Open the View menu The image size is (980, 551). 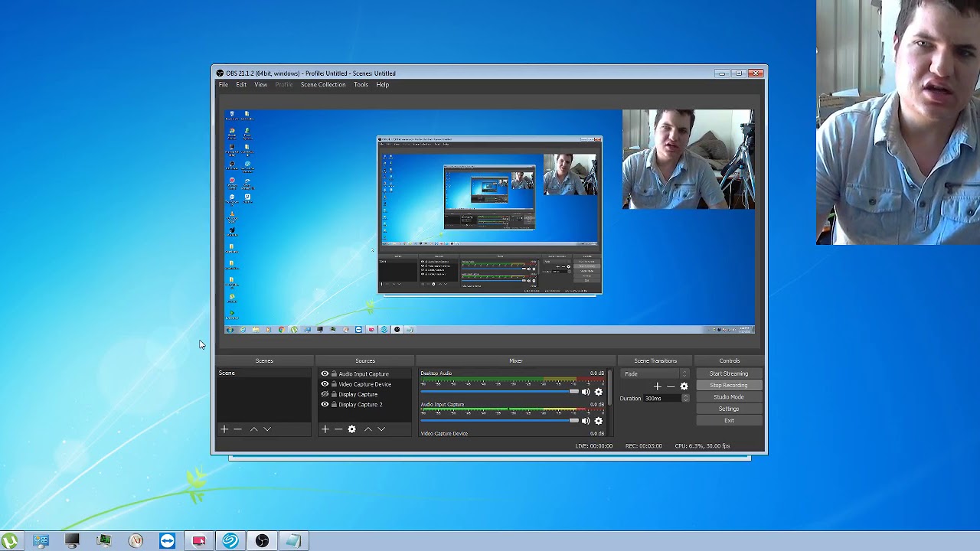261,85
